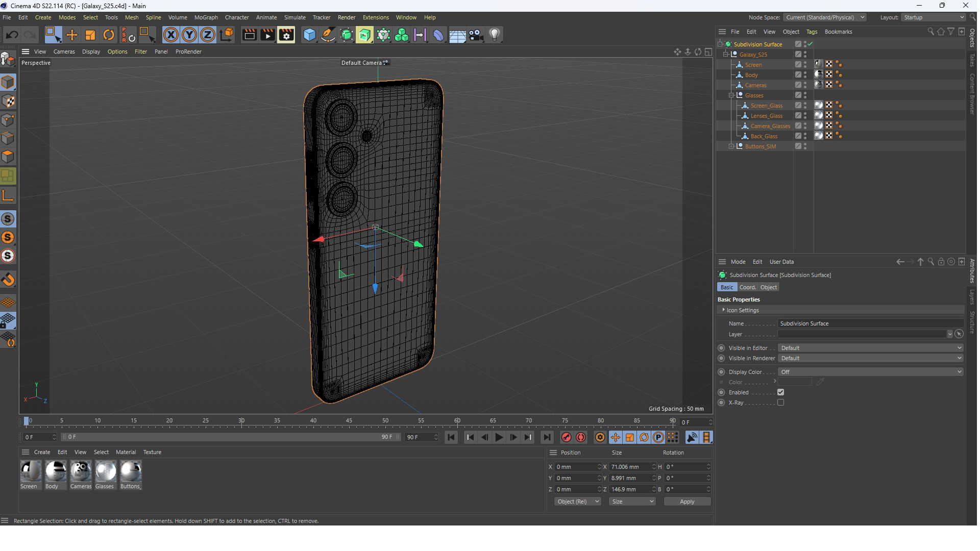This screenshot has height=551, width=980.
Task: Collapse the Galaxy_S25 null hierarchy
Action: [x=726, y=54]
